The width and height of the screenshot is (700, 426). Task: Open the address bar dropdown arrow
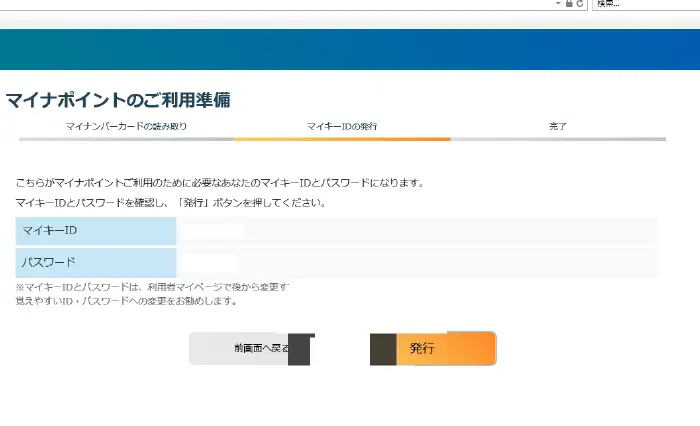(558, 4)
